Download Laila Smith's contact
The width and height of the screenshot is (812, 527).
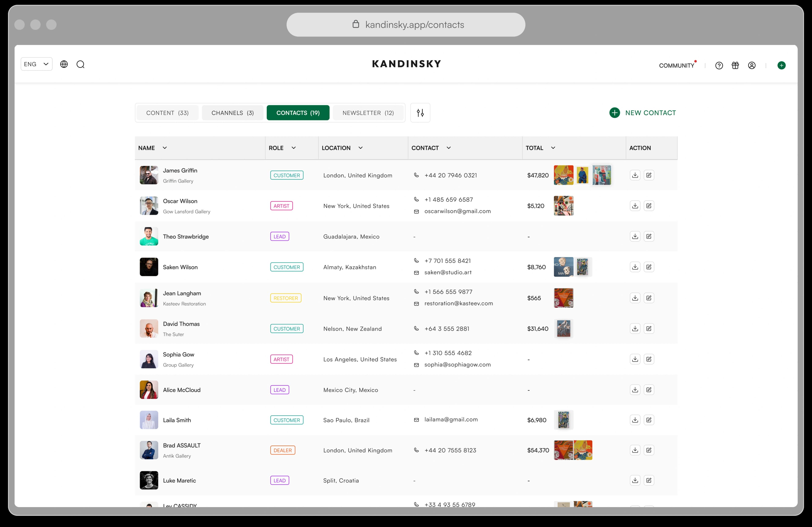635,420
